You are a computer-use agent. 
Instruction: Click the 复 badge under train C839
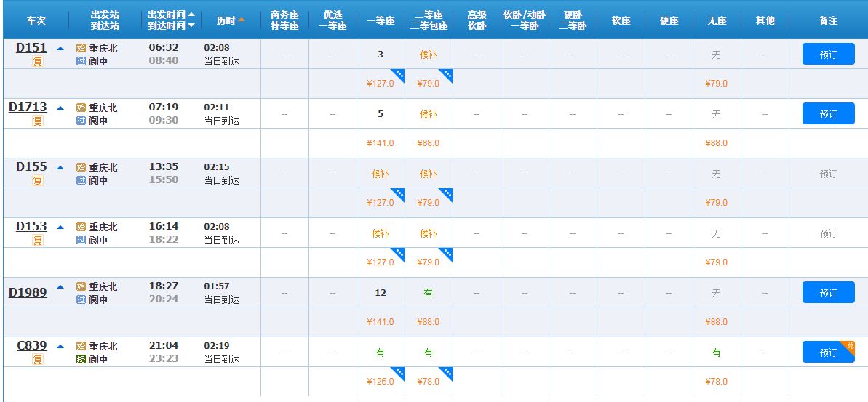38,360
